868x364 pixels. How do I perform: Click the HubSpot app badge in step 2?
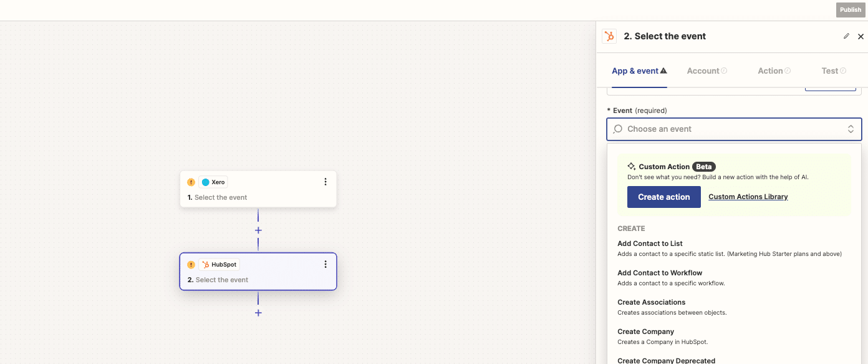click(219, 265)
